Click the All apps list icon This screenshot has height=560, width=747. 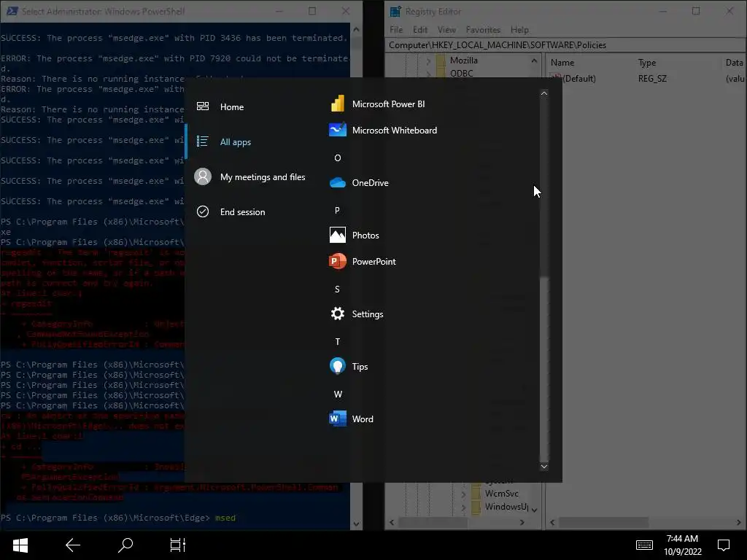pos(203,141)
